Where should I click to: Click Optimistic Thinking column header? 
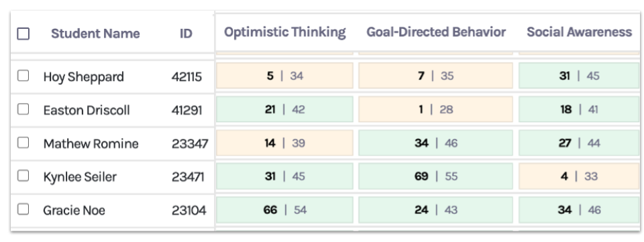click(x=284, y=32)
